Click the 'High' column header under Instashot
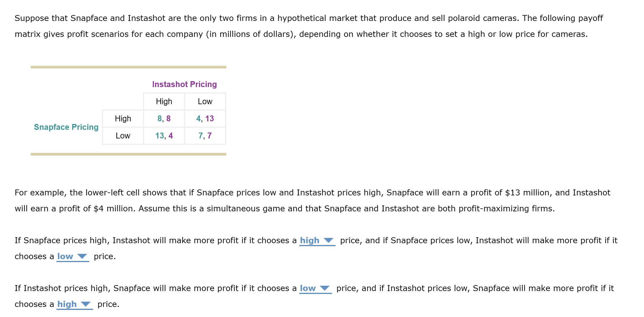 coord(164,101)
